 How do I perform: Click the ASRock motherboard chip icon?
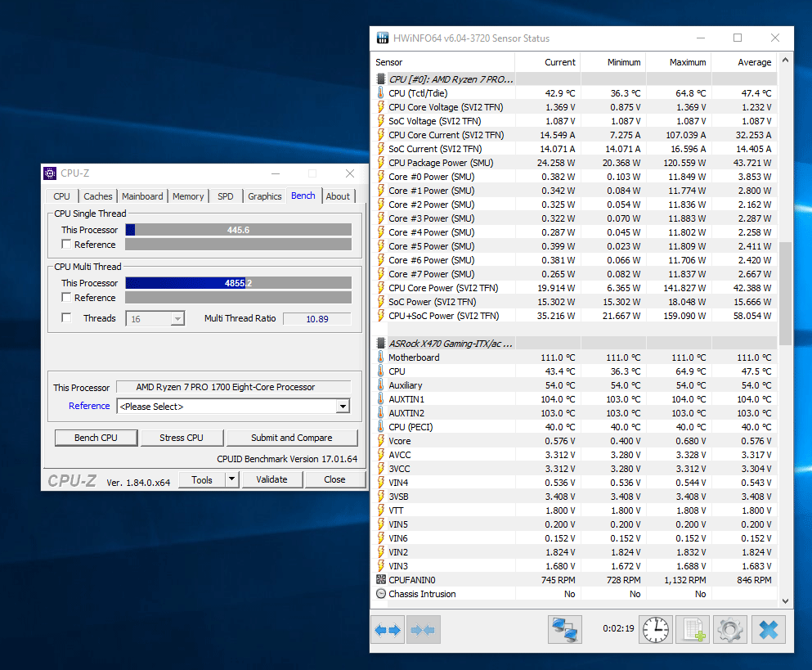[x=380, y=343]
